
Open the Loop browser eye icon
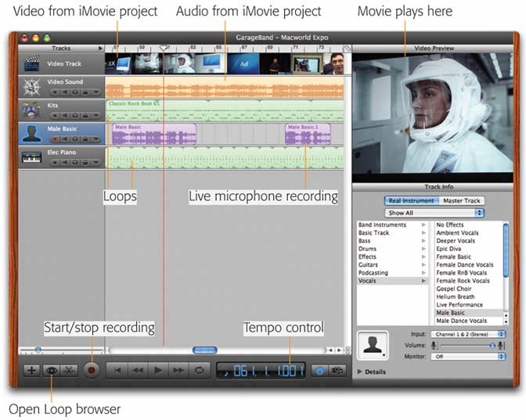tap(51, 371)
